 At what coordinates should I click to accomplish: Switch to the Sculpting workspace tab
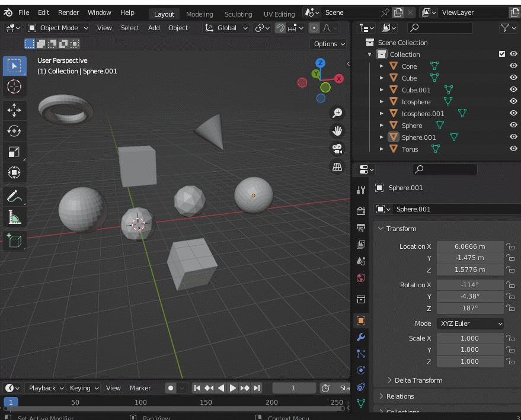click(238, 14)
